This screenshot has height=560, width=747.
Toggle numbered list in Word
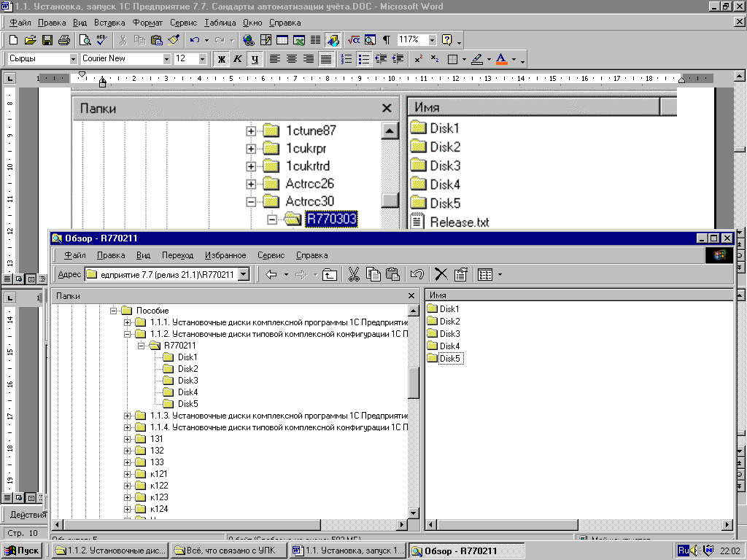click(x=347, y=59)
